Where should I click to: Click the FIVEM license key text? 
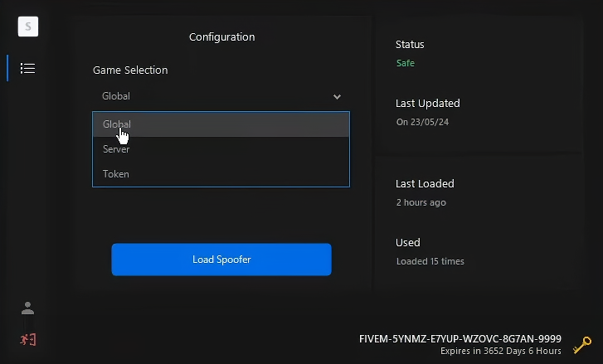(460, 339)
